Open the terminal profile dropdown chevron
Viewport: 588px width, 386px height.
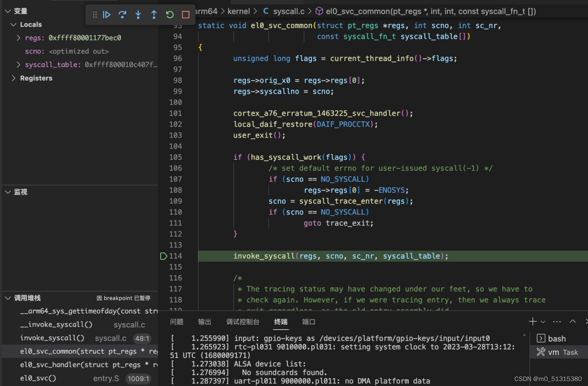542,322
